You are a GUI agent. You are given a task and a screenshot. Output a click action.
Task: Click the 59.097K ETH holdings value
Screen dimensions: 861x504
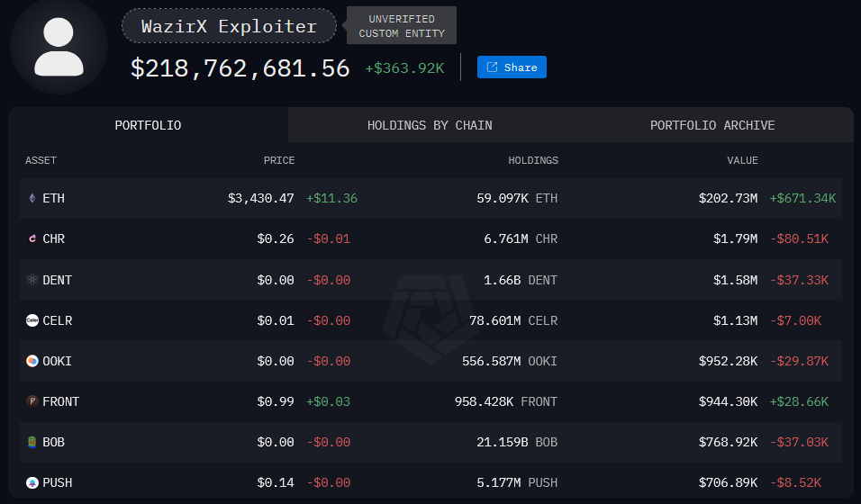517,198
